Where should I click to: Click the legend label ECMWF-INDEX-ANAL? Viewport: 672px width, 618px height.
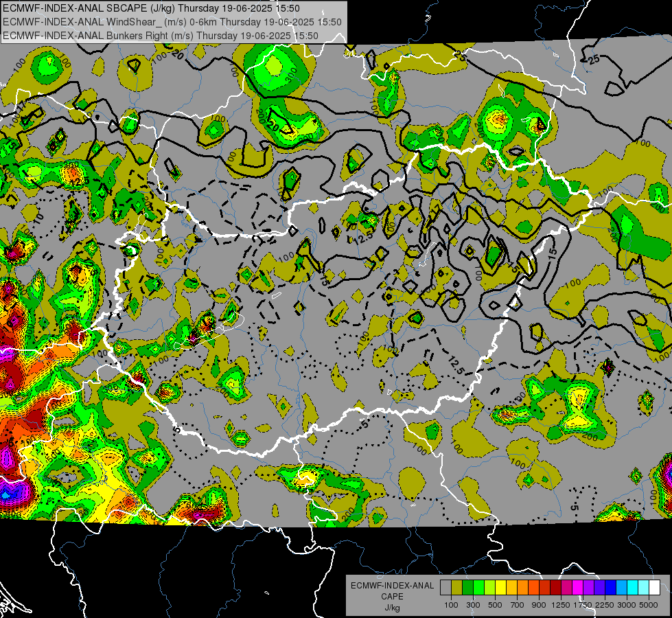(392, 586)
